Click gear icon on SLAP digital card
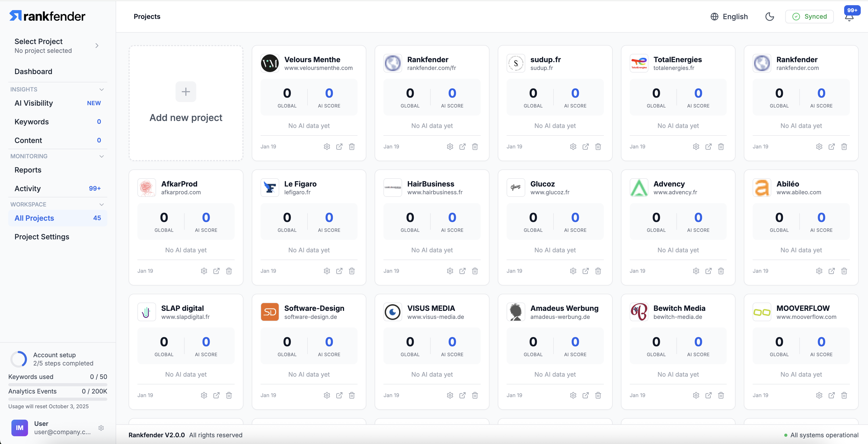 204,395
